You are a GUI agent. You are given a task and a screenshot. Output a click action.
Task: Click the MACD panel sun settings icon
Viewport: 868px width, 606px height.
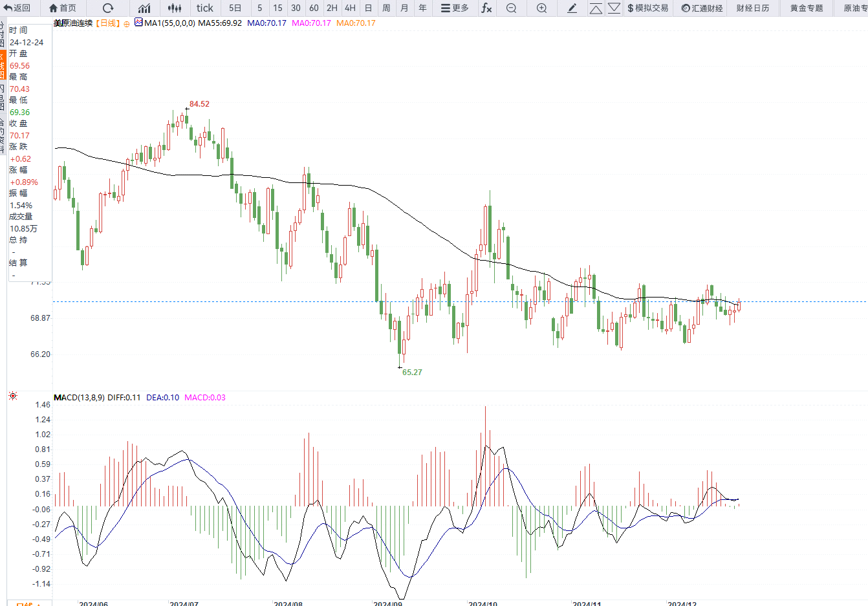pos(13,396)
